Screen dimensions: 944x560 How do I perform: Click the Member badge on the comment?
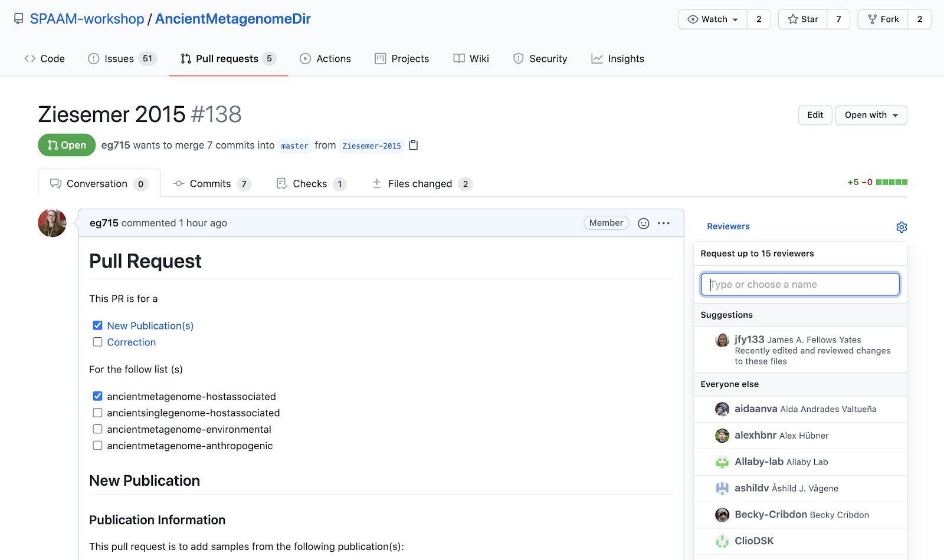click(607, 223)
